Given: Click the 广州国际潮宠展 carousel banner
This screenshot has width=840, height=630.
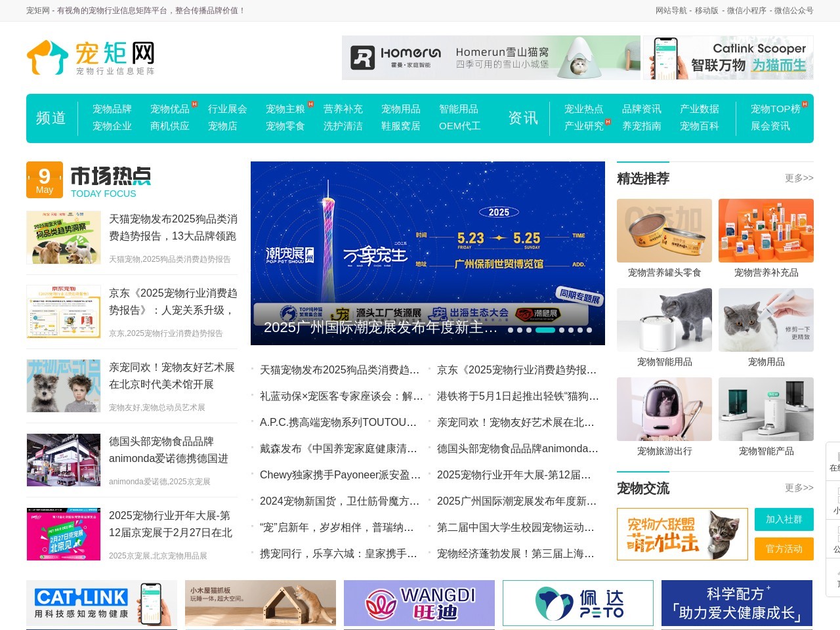Looking at the screenshot, I should tap(428, 253).
